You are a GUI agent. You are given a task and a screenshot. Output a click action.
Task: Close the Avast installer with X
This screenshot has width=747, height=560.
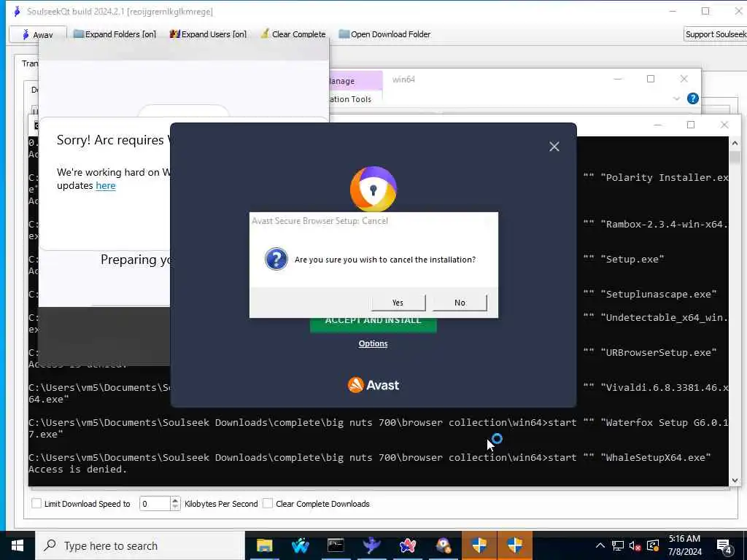pyautogui.click(x=554, y=147)
